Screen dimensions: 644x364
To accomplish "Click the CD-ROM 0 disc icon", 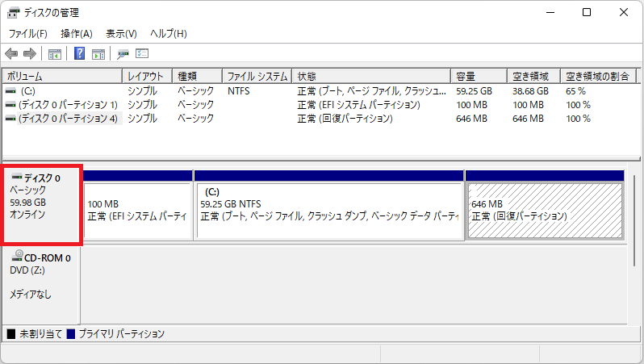I will click(x=17, y=256).
